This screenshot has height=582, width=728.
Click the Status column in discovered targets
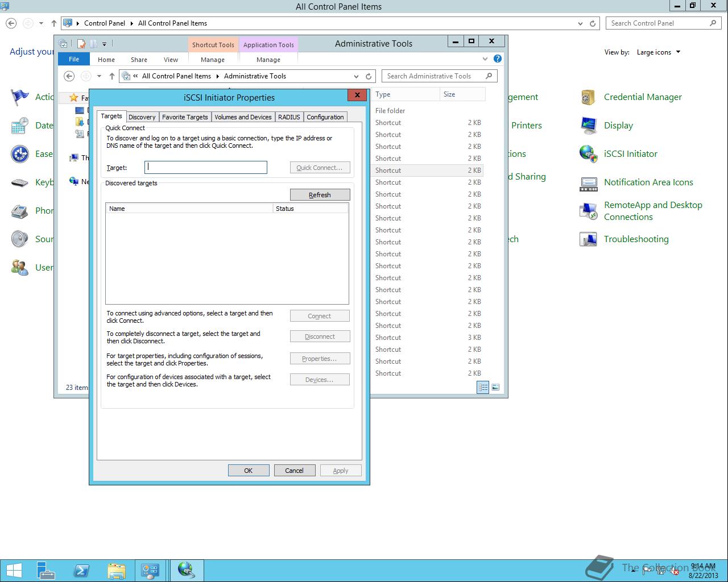[x=311, y=209]
